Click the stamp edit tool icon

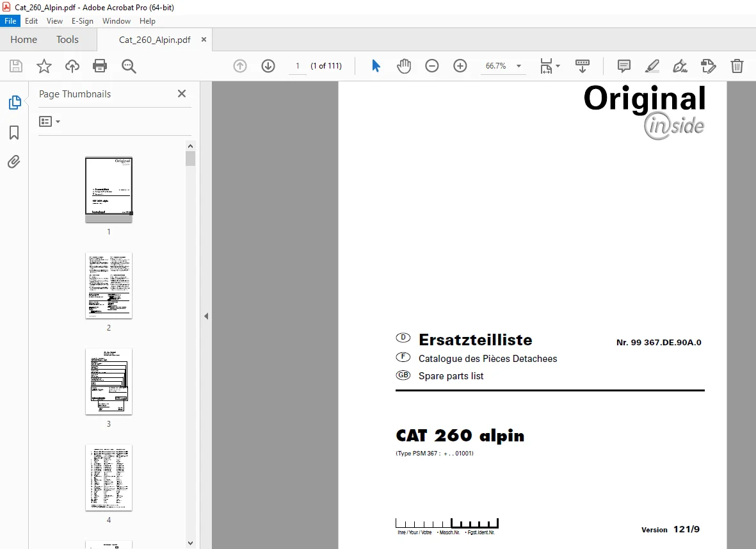[708, 66]
